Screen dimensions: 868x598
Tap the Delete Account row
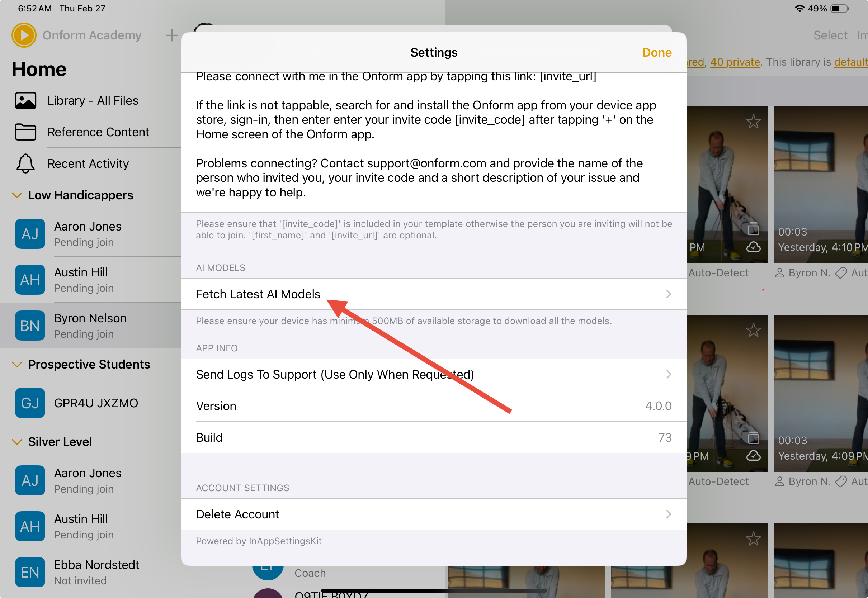434,514
